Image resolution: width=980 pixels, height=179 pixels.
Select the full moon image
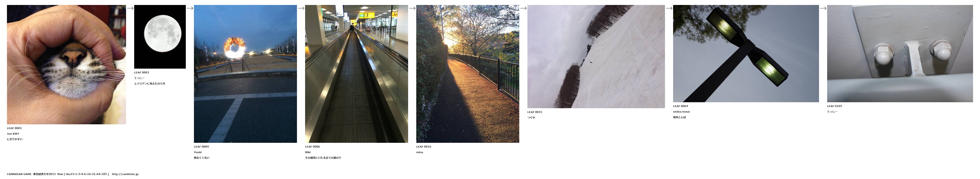[x=160, y=37]
